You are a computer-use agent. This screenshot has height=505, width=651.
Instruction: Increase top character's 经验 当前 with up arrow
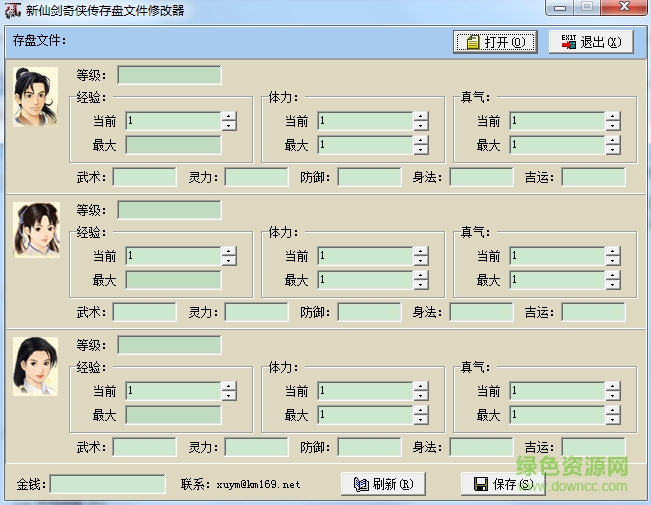229,116
